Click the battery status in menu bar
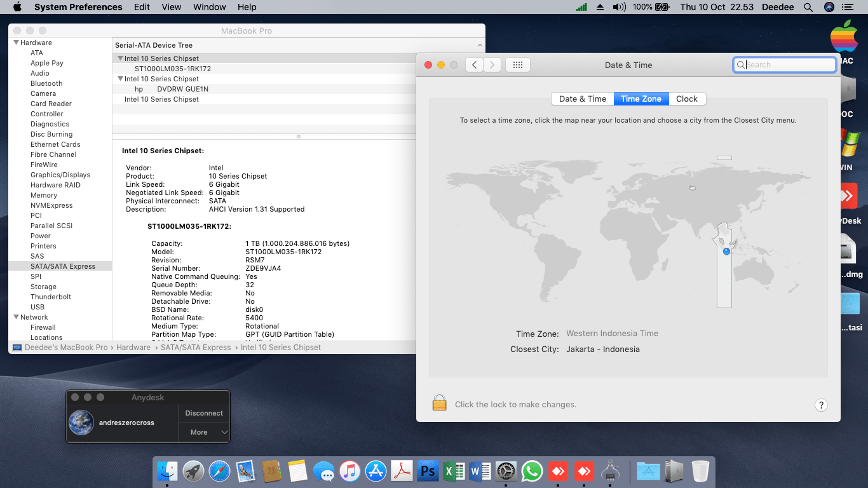 click(x=651, y=7)
